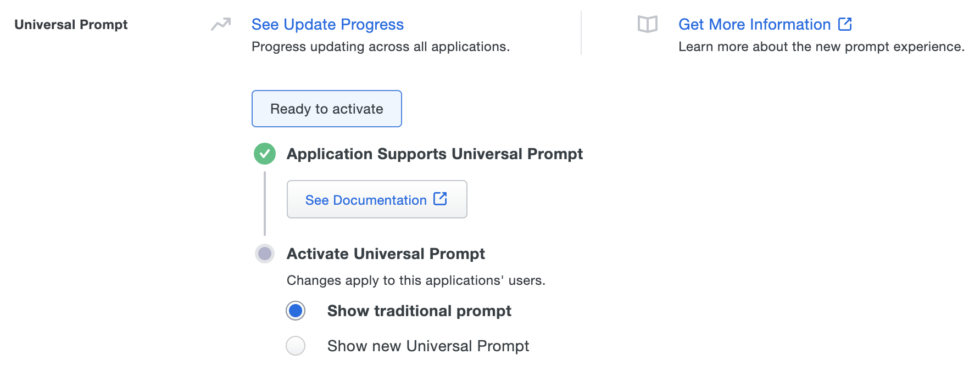Screen dimensions: 980x371
Task: Select the Show new Universal Prompt option
Action: click(x=295, y=346)
